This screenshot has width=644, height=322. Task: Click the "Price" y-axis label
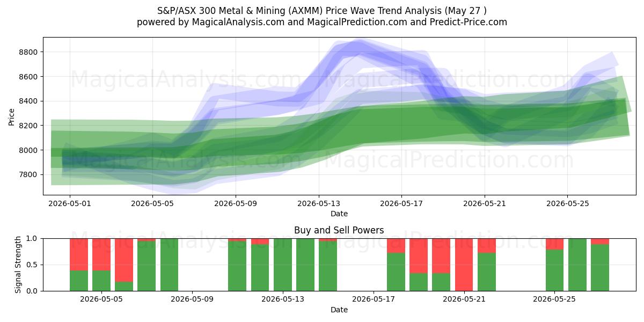tap(11, 115)
